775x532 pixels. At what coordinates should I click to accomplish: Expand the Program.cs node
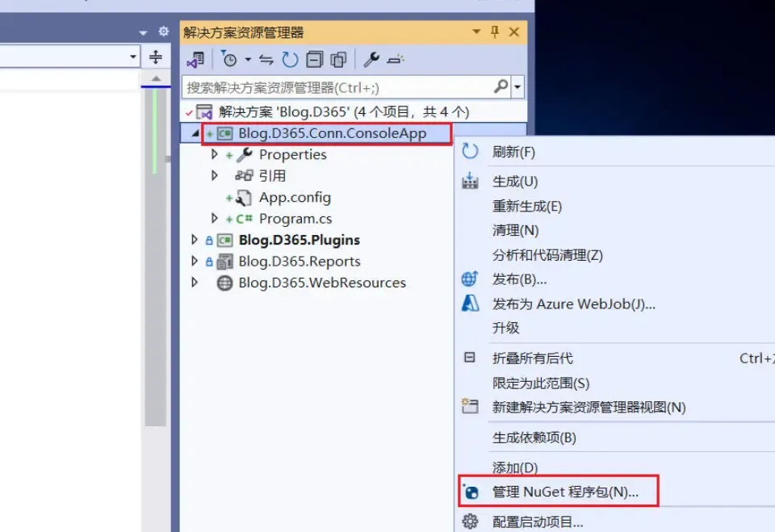tap(215, 218)
